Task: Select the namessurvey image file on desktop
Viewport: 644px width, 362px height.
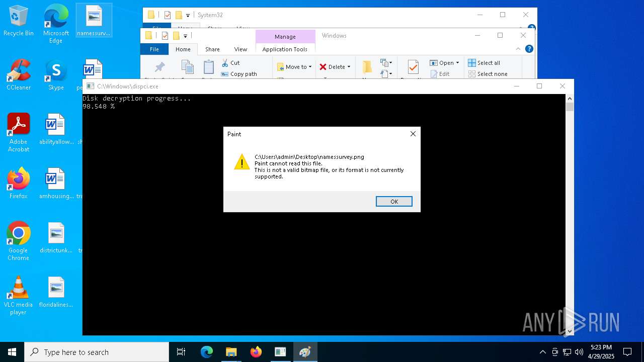Action: [x=94, y=21]
